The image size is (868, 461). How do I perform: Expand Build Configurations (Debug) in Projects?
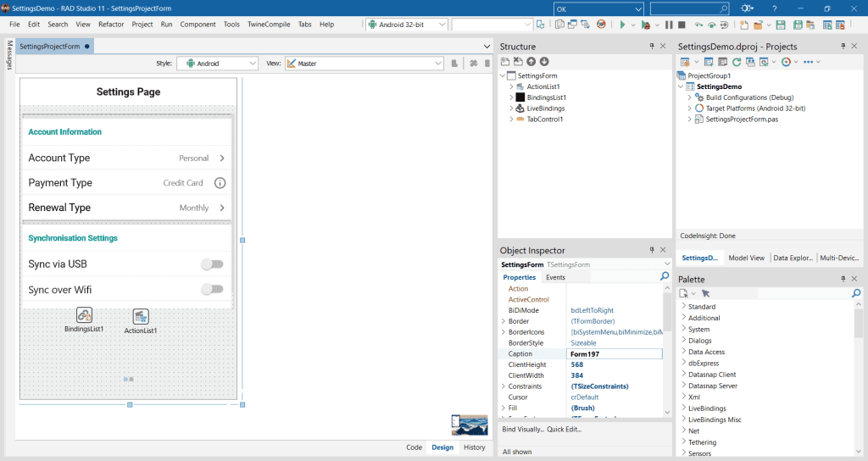click(x=690, y=97)
